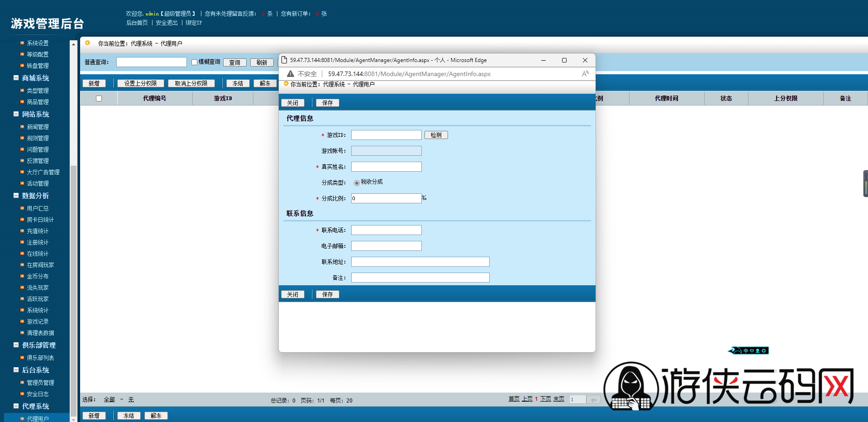
Task: Click the 分成比例 input field
Action: coord(386,198)
